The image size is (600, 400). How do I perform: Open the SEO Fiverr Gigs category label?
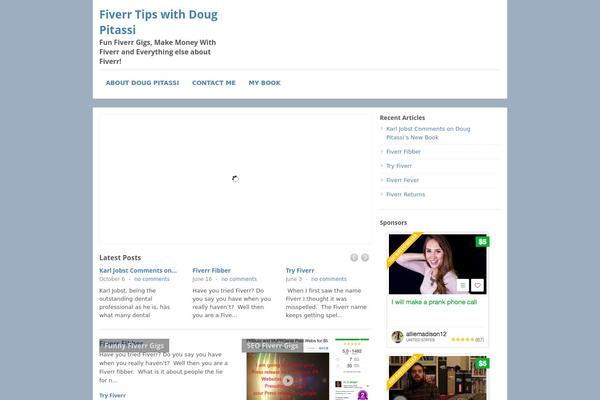(x=272, y=346)
